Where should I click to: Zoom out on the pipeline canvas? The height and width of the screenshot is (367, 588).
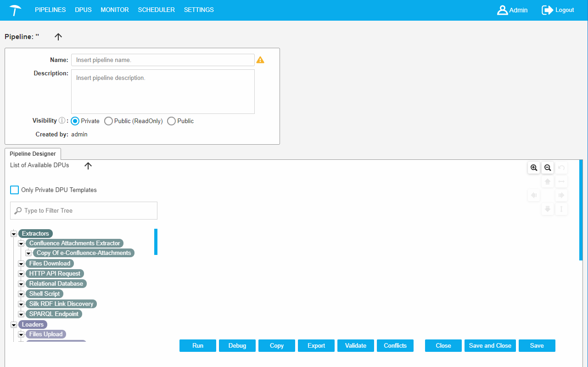548,168
